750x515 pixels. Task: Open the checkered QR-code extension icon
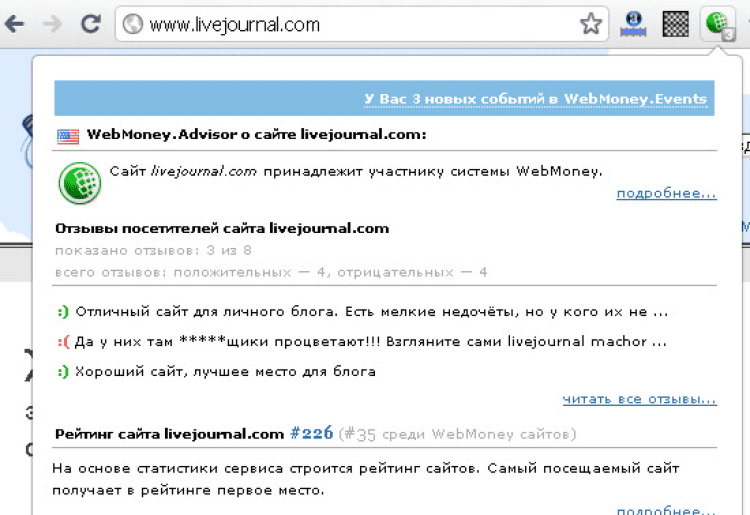point(675,24)
